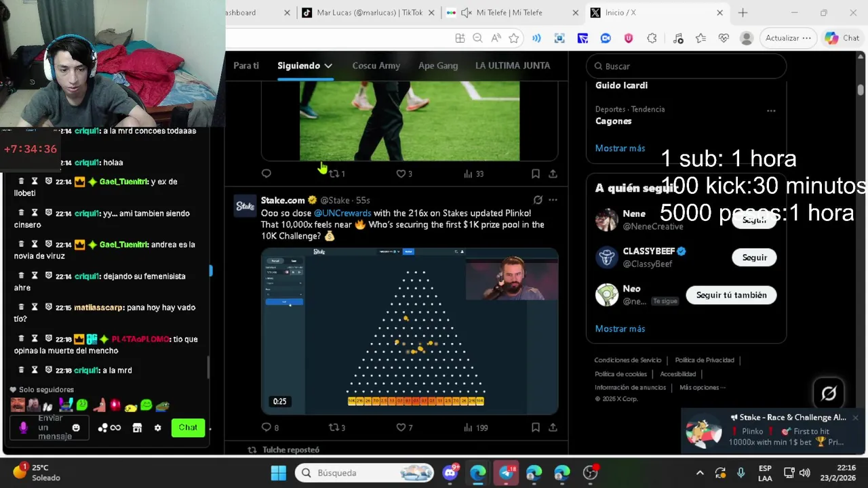Follow Neo back with Seguir tú también
This screenshot has height=488, width=868.
[731, 295]
